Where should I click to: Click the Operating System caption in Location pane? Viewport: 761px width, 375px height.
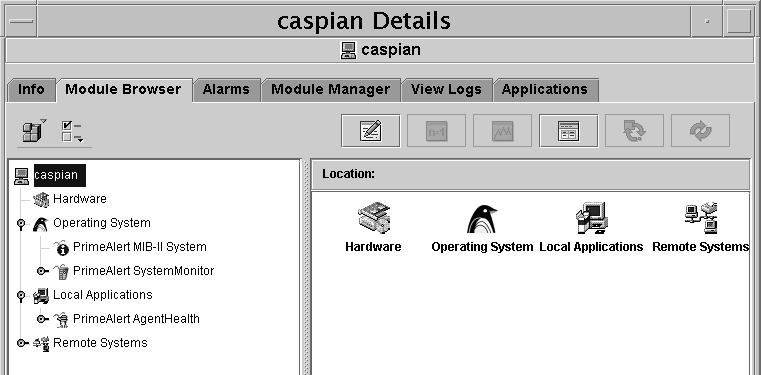[482, 247]
